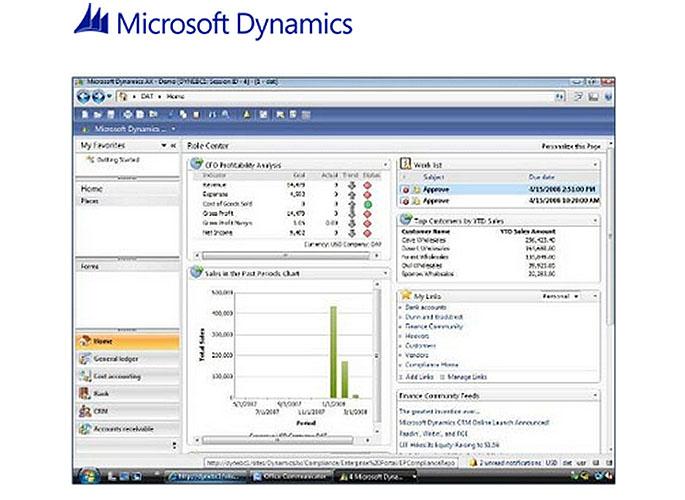Collapse the navigation pane with the double chevron
The height and width of the screenshot is (500, 685).
(173, 145)
